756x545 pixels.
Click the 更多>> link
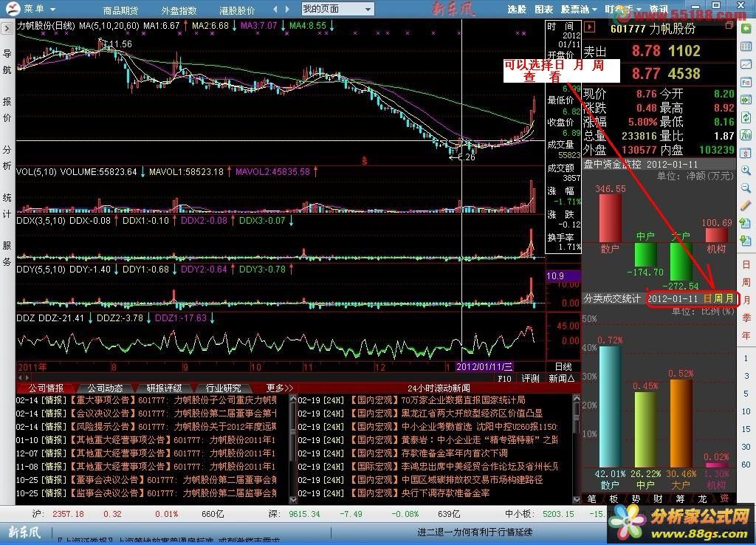pyautogui.click(x=280, y=388)
